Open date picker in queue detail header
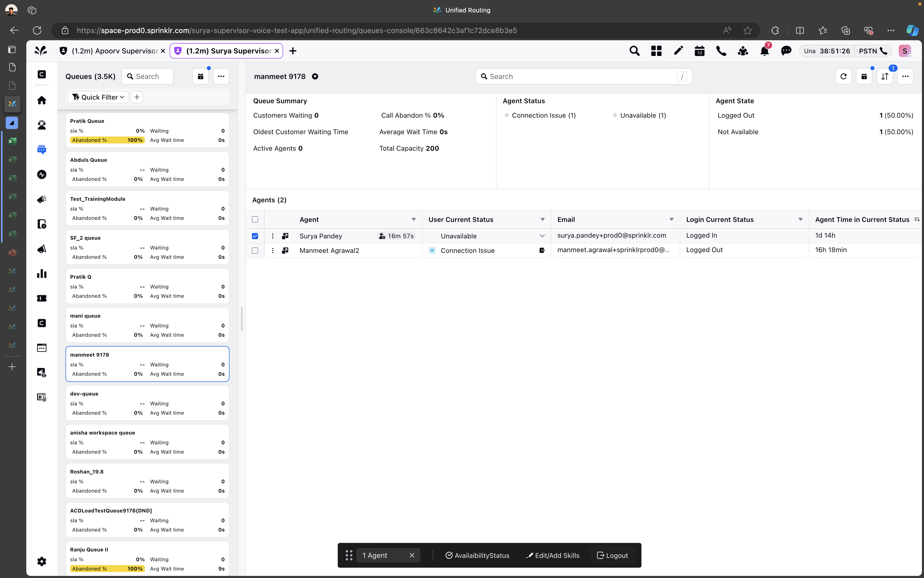Screen dimensions: 924x578 pos(864,76)
